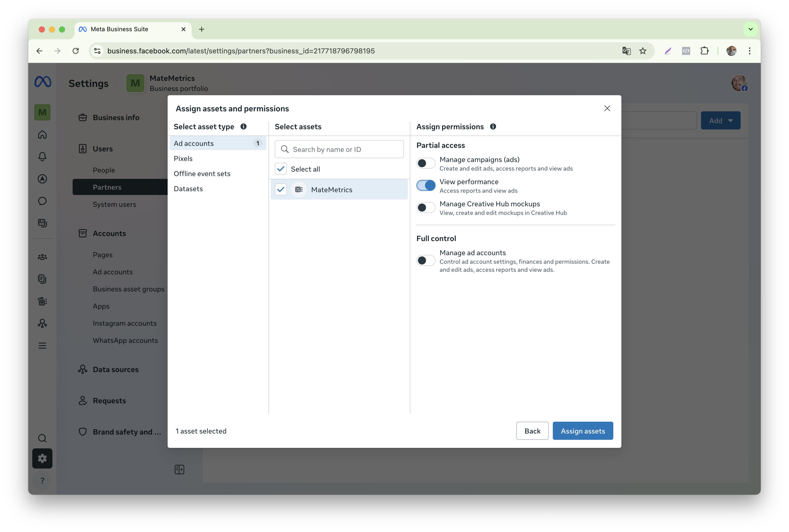Click the Assign assets button
The width and height of the screenshot is (789, 532).
(x=583, y=431)
